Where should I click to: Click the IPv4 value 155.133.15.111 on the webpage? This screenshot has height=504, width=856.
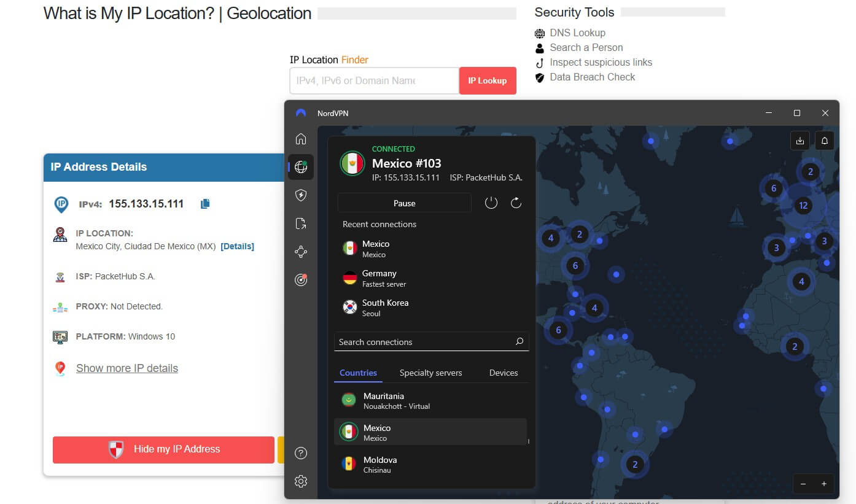point(146,204)
